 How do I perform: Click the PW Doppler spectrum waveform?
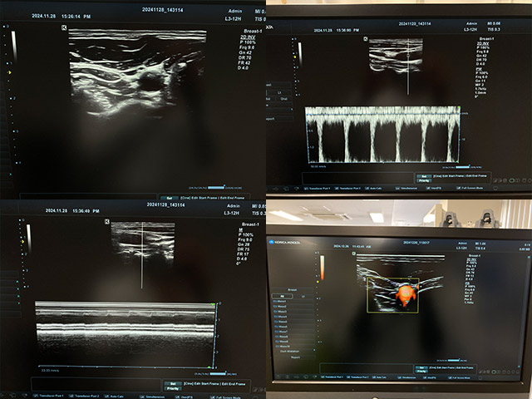[382, 135]
